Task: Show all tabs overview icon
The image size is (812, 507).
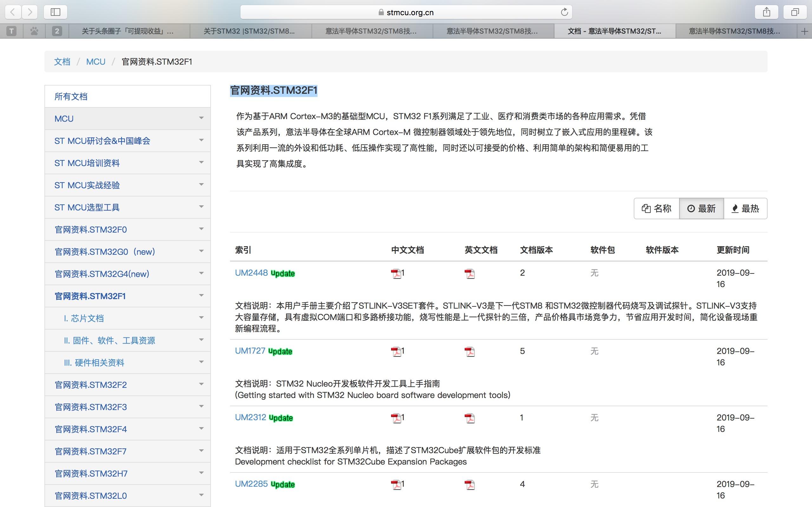Action: coord(795,12)
